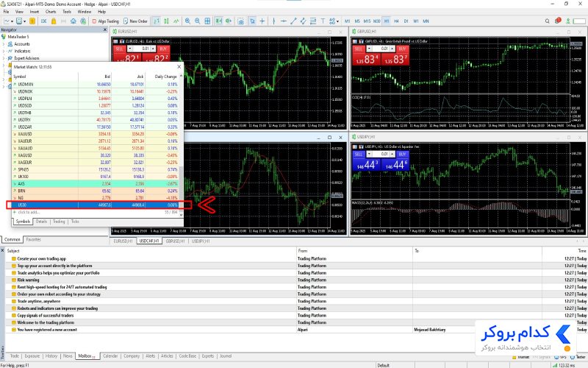Open the Charts menu

click(x=51, y=12)
